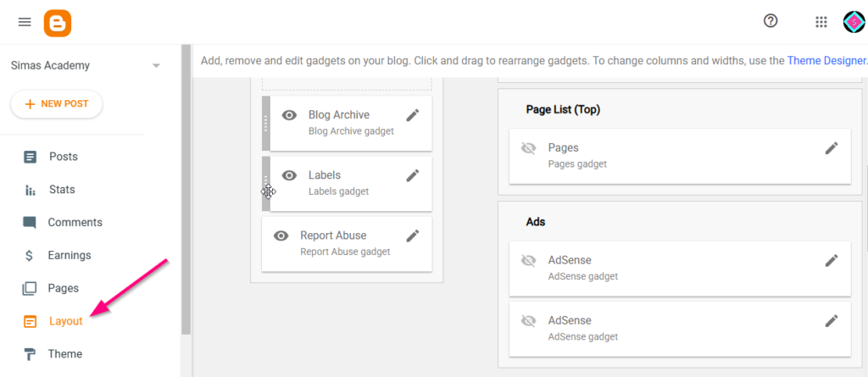Click the Ads section heading
This screenshot has width=868, height=377.
pyautogui.click(x=536, y=222)
